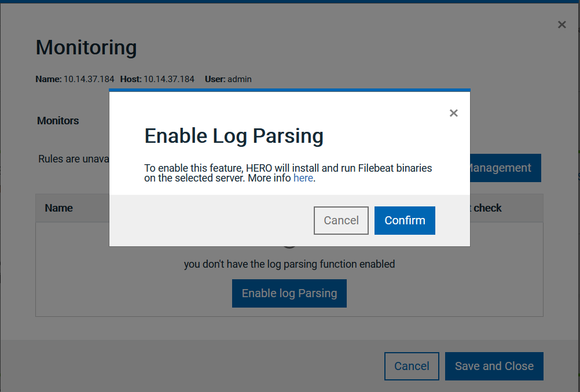Click the Enable log Parsing button

(x=289, y=293)
